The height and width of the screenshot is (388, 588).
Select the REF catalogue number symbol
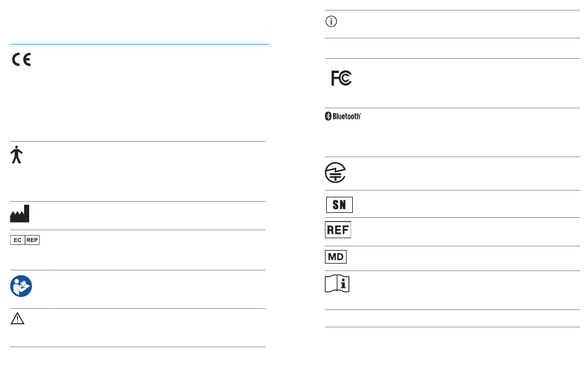point(338,230)
